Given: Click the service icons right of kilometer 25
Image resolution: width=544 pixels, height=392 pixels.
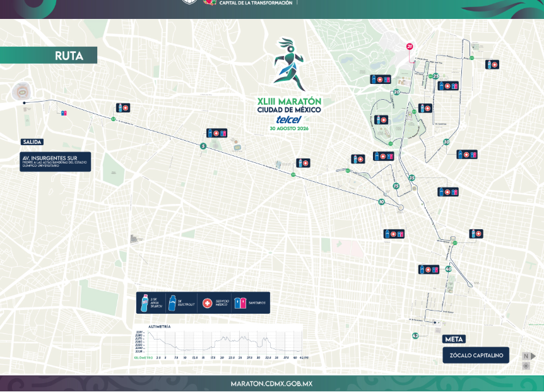Looking at the screenshot, I should [x=448, y=85].
